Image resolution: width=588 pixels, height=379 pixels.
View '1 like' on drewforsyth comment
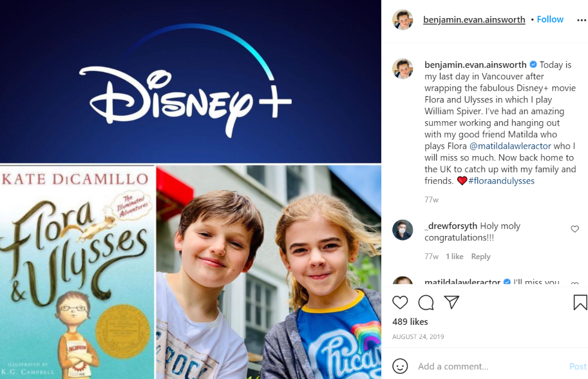coord(455,257)
